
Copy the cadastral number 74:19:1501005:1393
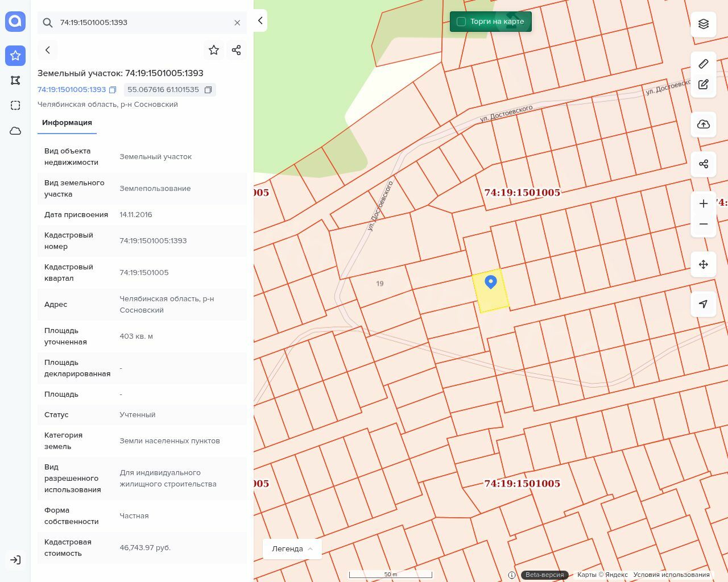coord(113,90)
